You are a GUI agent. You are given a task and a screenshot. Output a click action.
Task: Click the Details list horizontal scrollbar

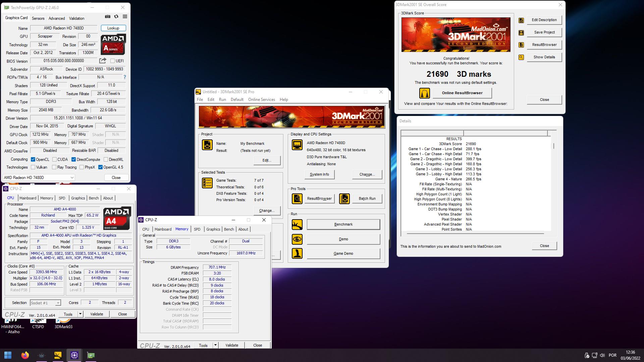(x=475, y=233)
